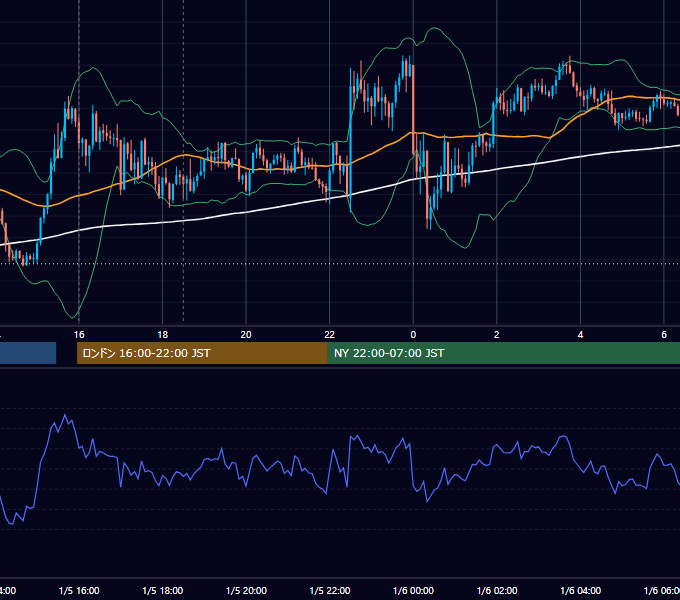
Task: Click the '6' hour label on chart axis
Action: coord(664,334)
